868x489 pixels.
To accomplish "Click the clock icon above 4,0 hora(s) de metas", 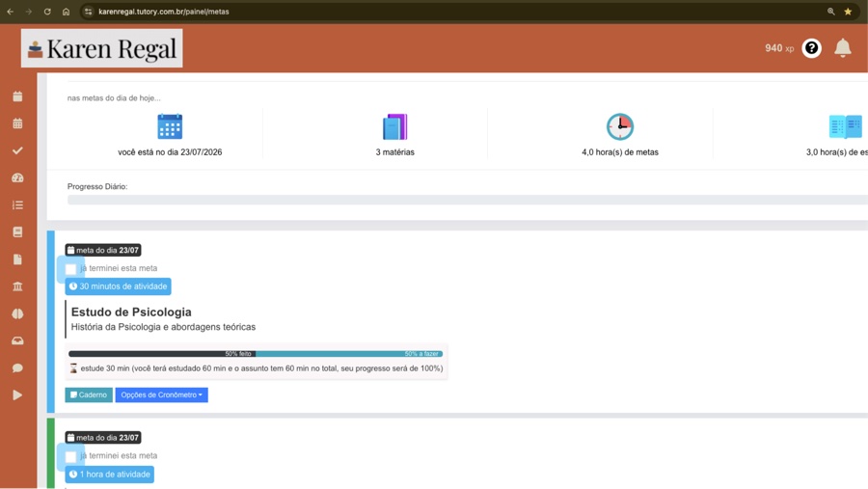I will [620, 126].
